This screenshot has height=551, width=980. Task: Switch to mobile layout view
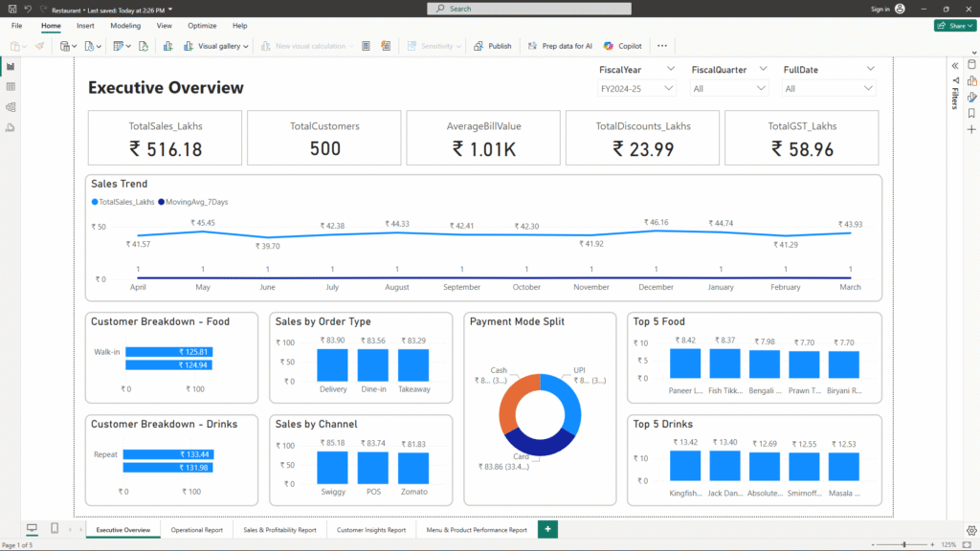coord(55,529)
